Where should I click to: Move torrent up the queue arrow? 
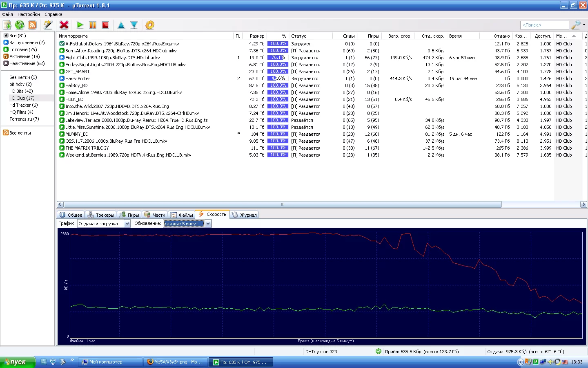pyautogui.click(x=121, y=25)
